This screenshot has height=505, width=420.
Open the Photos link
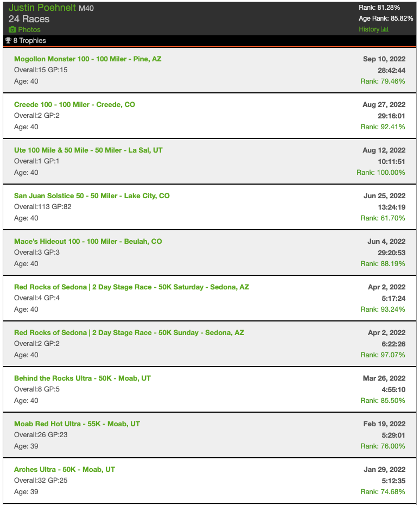pos(29,29)
